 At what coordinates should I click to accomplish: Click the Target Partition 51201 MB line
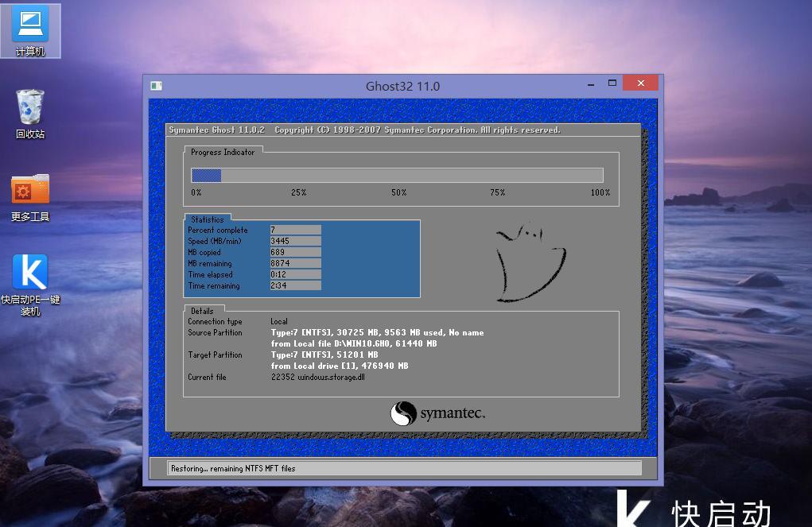point(324,355)
